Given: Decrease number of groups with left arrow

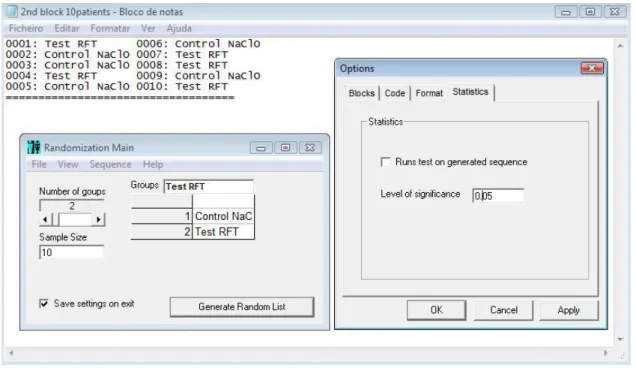Looking at the screenshot, I should [45, 220].
